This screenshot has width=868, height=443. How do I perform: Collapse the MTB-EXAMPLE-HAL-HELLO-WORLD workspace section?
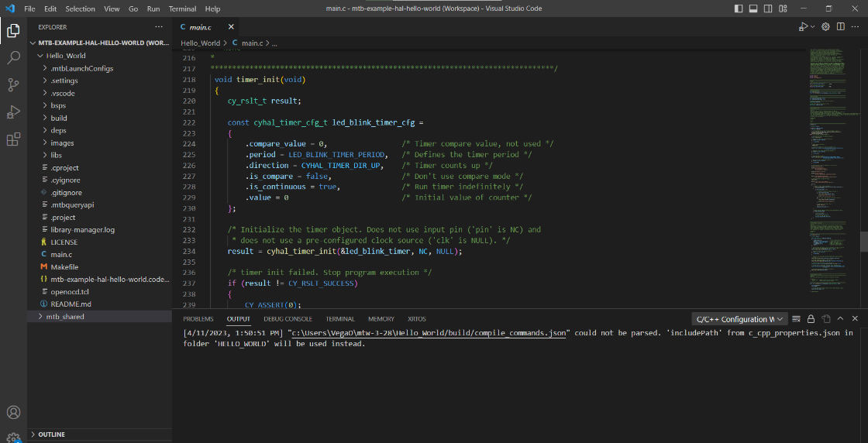point(100,43)
